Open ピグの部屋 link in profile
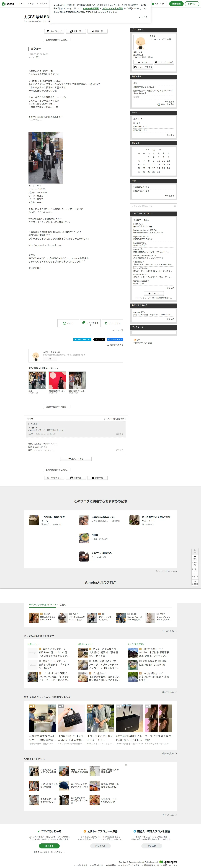Image resolution: width=201 pixels, height=868 pixels. click(166, 39)
